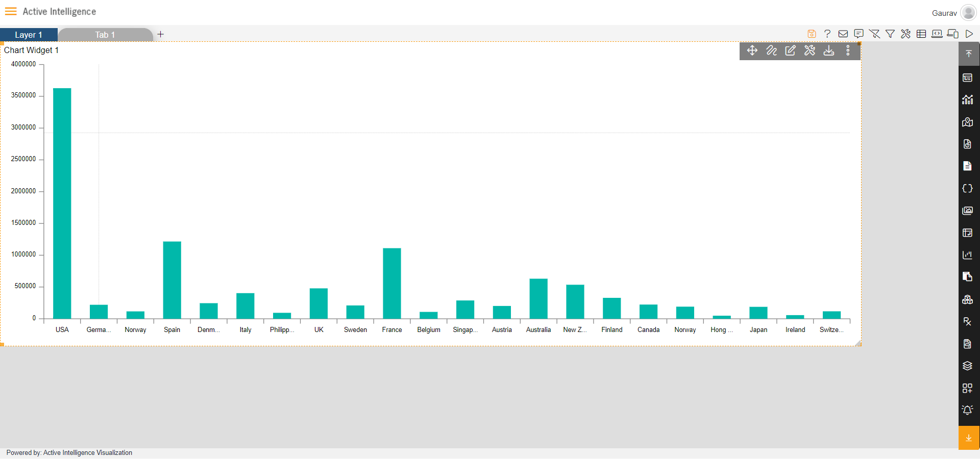Add map widget from sidebar

point(968,122)
